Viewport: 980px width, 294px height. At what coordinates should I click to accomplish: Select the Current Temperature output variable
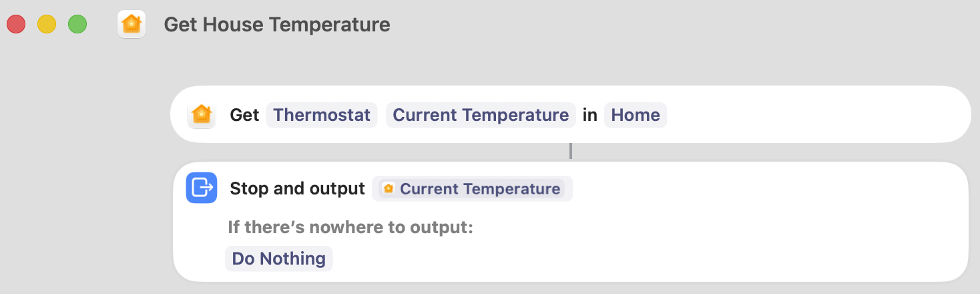pos(479,189)
